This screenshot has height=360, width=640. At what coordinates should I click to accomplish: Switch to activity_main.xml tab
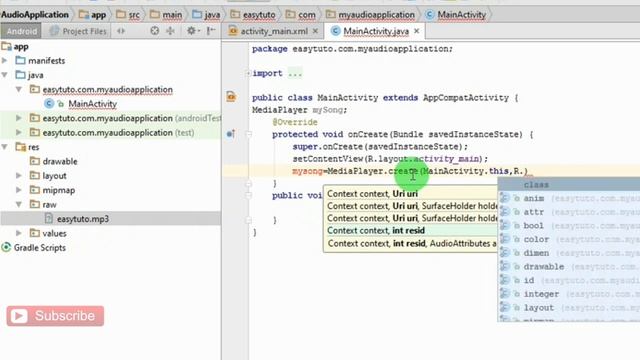pos(273,31)
